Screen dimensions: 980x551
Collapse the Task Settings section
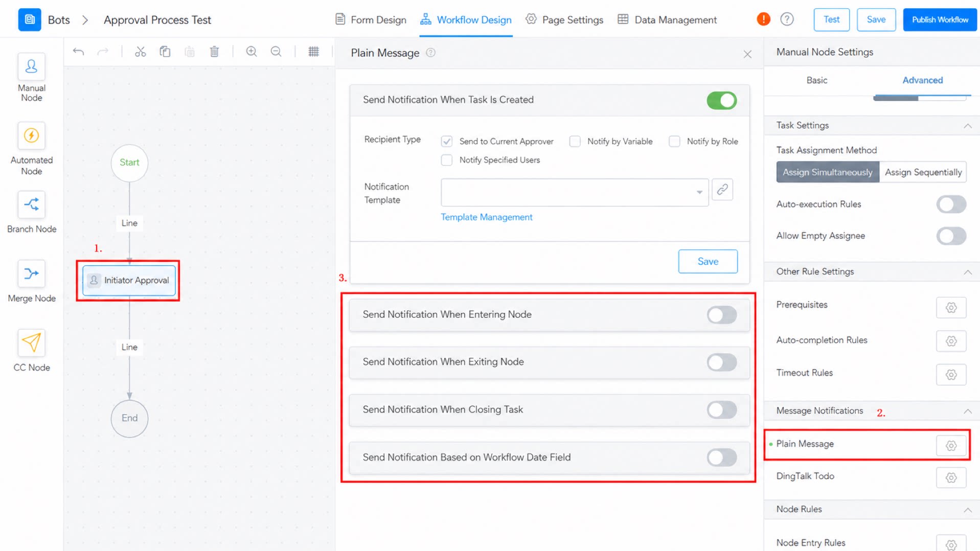click(x=967, y=126)
